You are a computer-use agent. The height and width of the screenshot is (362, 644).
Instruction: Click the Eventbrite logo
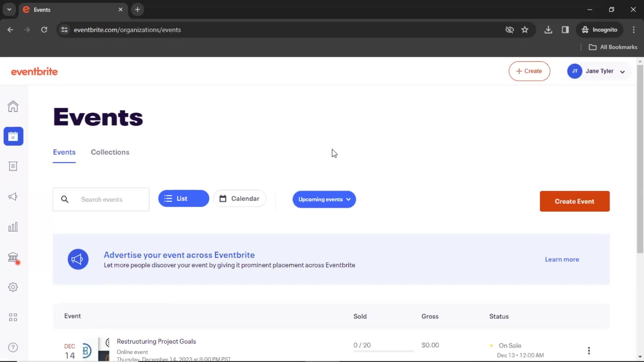click(35, 71)
